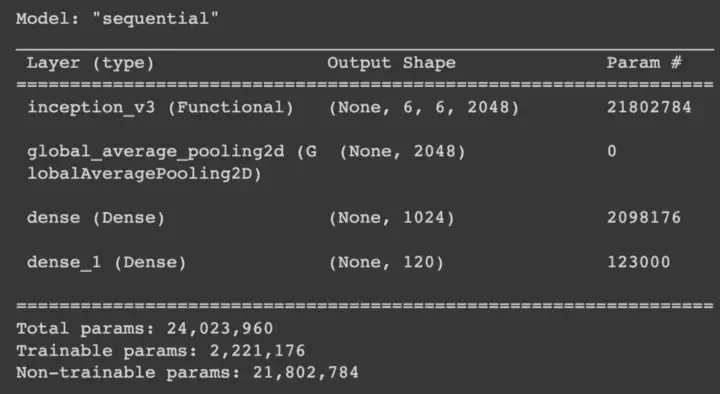Click the Layer (type) column header

[x=90, y=63]
